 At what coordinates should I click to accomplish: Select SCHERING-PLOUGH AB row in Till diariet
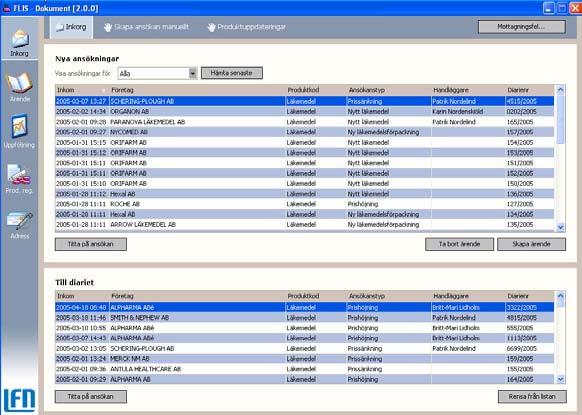304,349
